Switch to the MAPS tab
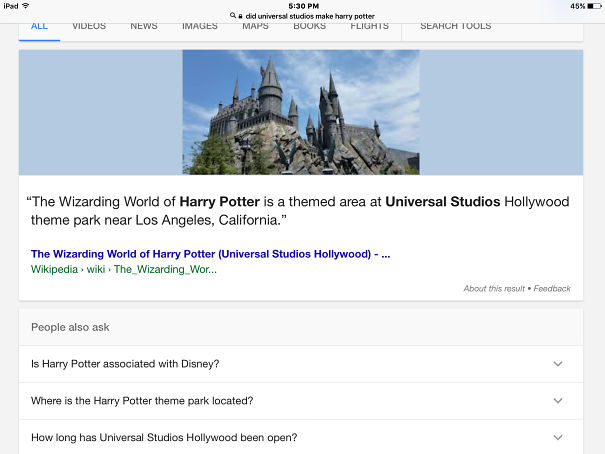The image size is (605, 454). [255, 26]
